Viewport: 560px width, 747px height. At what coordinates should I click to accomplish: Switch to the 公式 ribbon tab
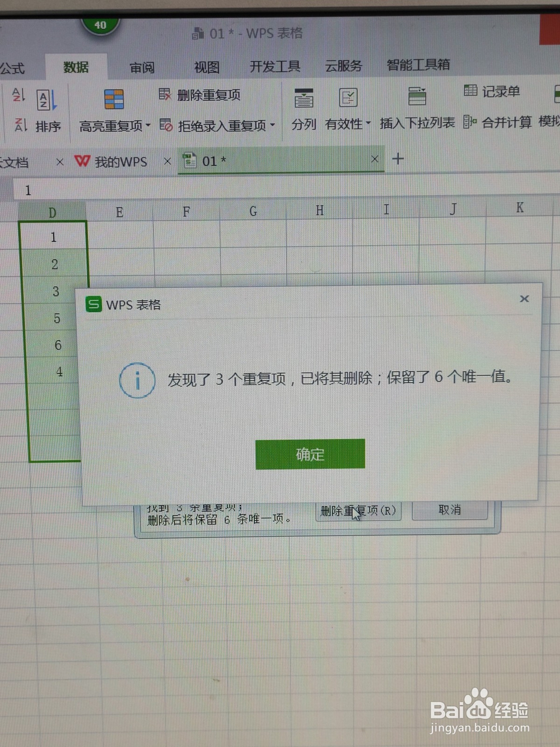(12, 69)
